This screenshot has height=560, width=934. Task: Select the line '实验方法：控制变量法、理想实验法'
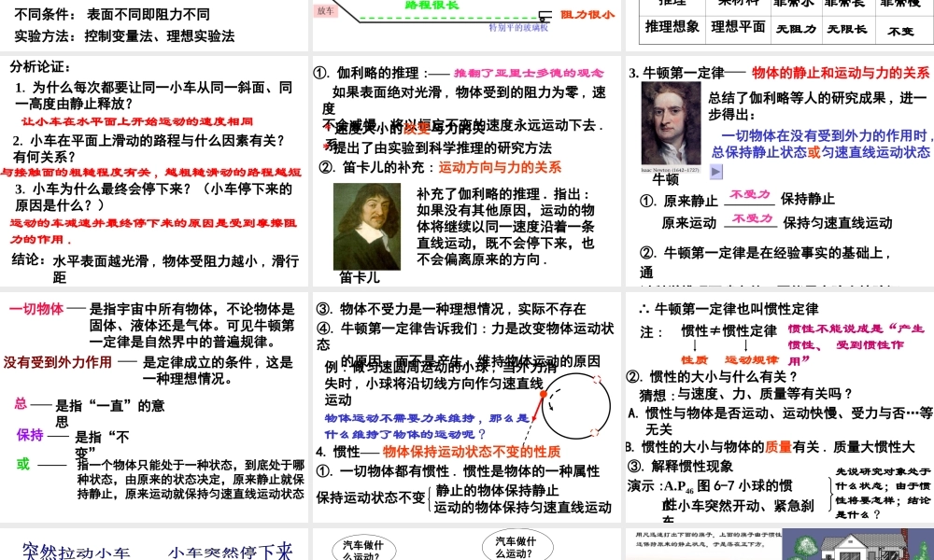124,35
